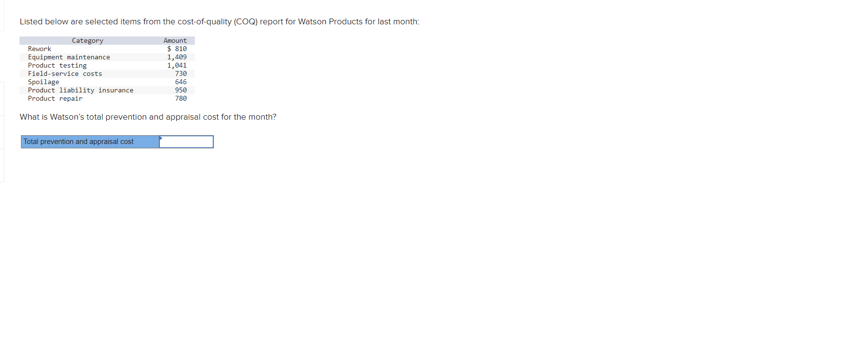This screenshot has width=868, height=359.
Task: Click the COQ report introduction sentence
Action: coord(220,21)
